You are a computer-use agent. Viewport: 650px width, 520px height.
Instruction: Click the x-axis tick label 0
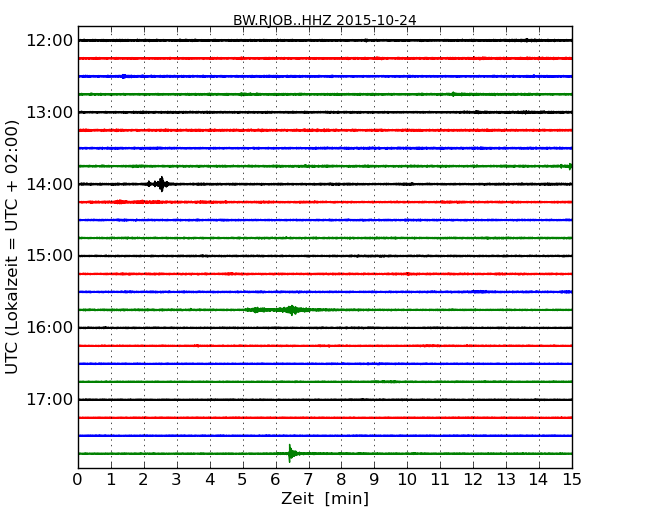[78, 480]
